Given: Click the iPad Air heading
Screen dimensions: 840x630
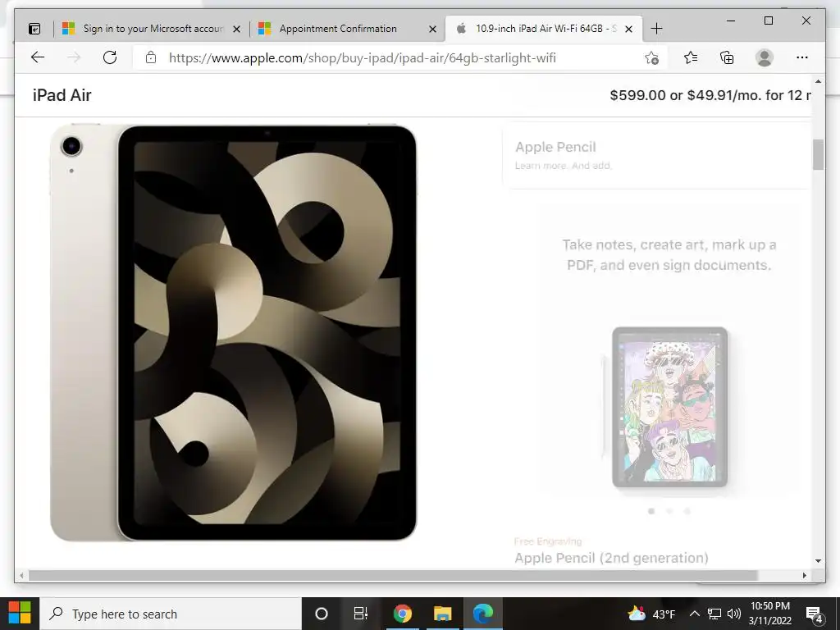Looking at the screenshot, I should click(x=62, y=95).
